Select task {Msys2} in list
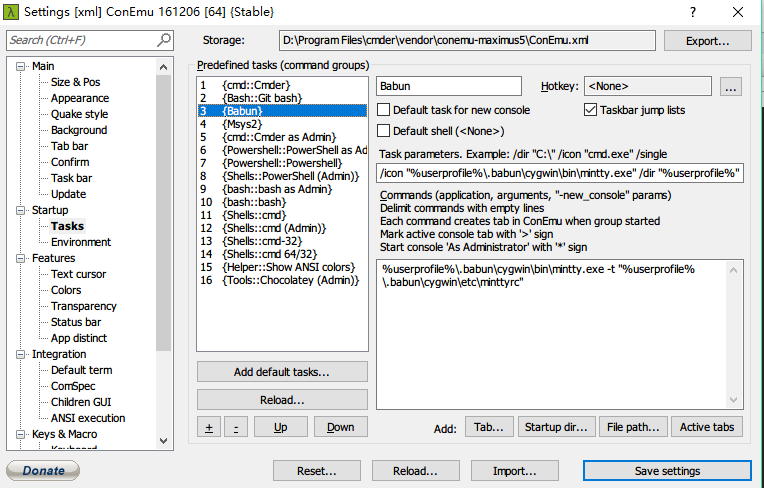Viewport: 764px width, 488px height. click(282, 124)
